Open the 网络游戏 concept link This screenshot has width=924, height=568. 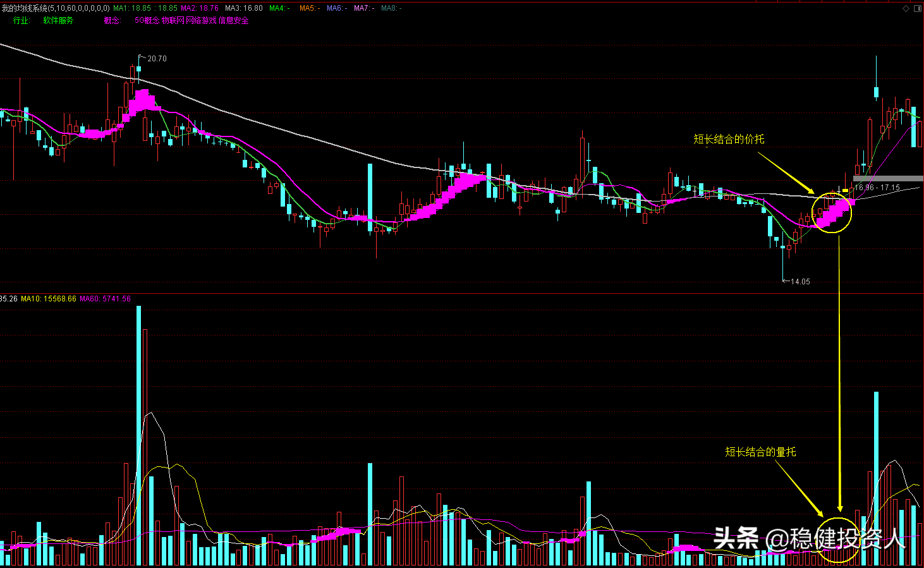pos(201,21)
